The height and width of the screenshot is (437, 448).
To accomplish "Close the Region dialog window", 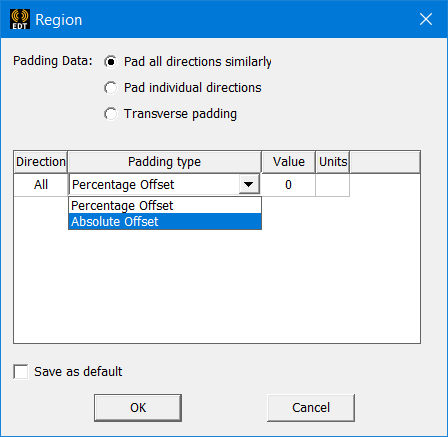I will coord(426,19).
